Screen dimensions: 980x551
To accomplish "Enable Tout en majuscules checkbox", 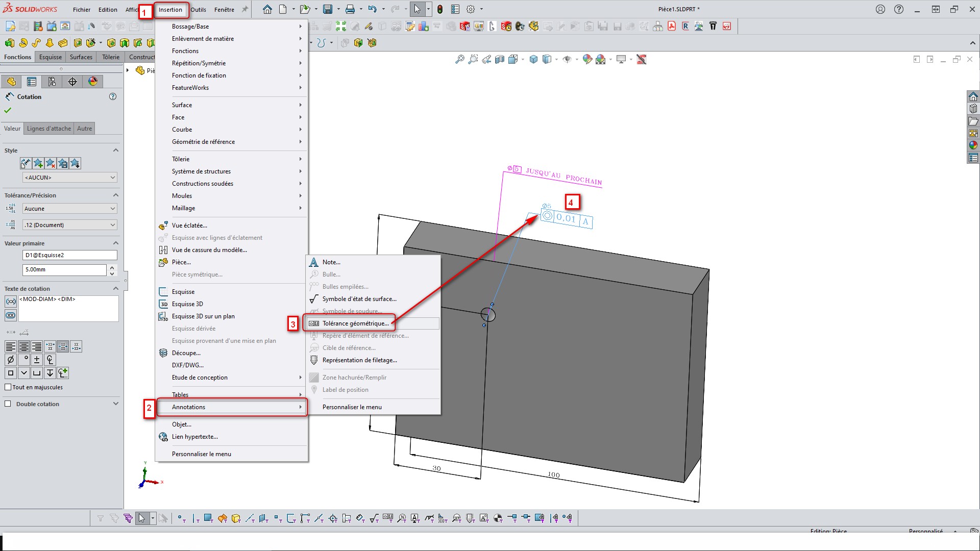I will click(8, 387).
